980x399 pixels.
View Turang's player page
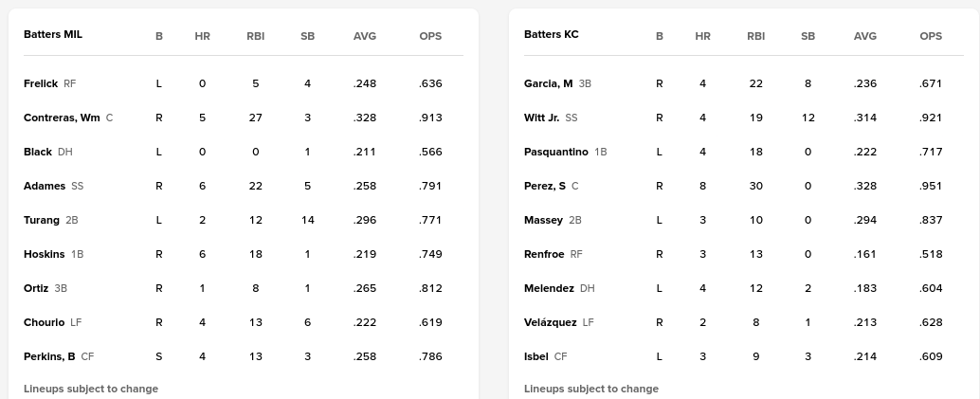[42, 220]
